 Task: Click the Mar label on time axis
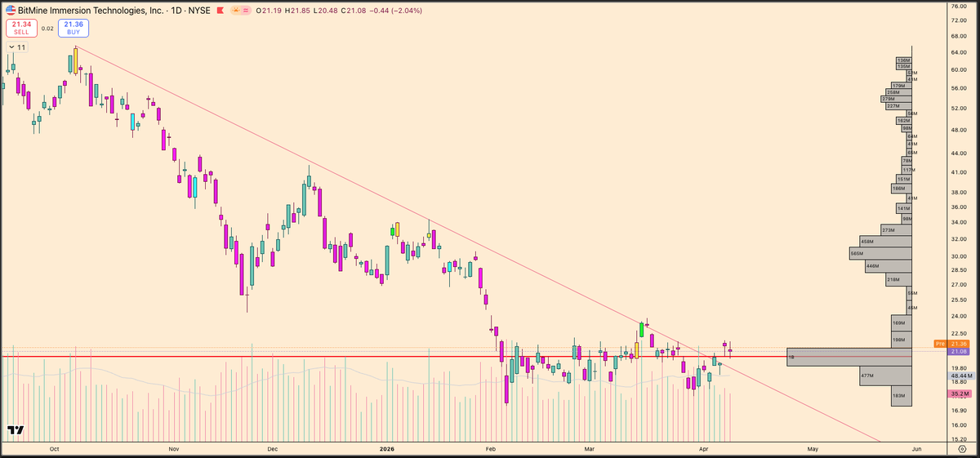(x=590, y=448)
